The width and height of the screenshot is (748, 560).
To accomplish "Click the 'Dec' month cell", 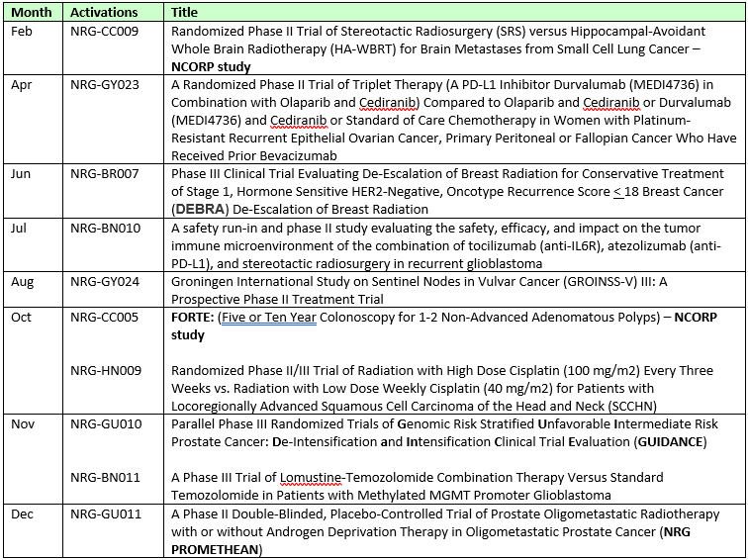I will tap(22, 514).
